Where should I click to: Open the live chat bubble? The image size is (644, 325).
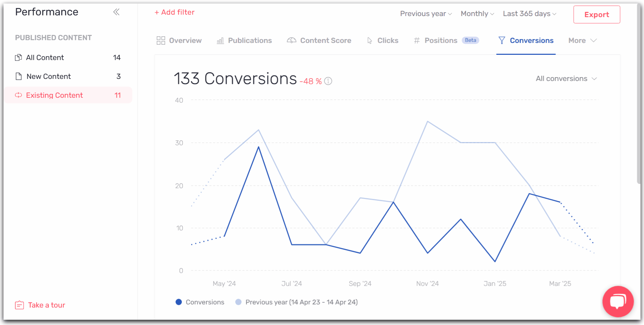618,301
